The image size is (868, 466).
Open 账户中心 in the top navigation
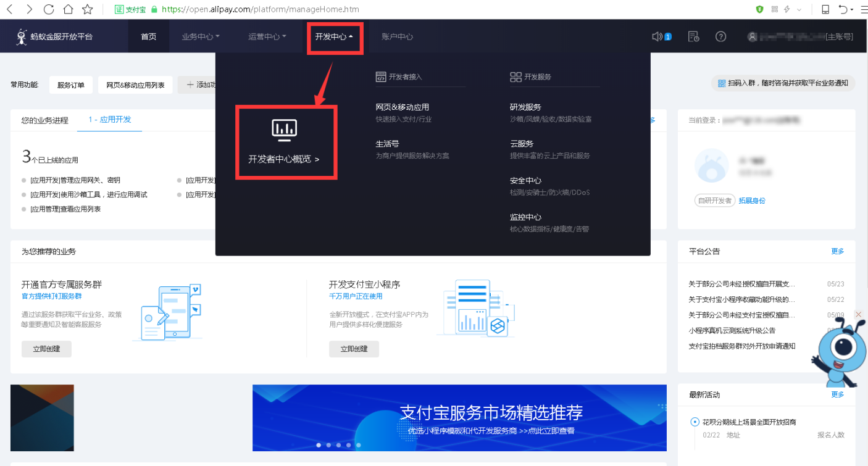pos(398,36)
